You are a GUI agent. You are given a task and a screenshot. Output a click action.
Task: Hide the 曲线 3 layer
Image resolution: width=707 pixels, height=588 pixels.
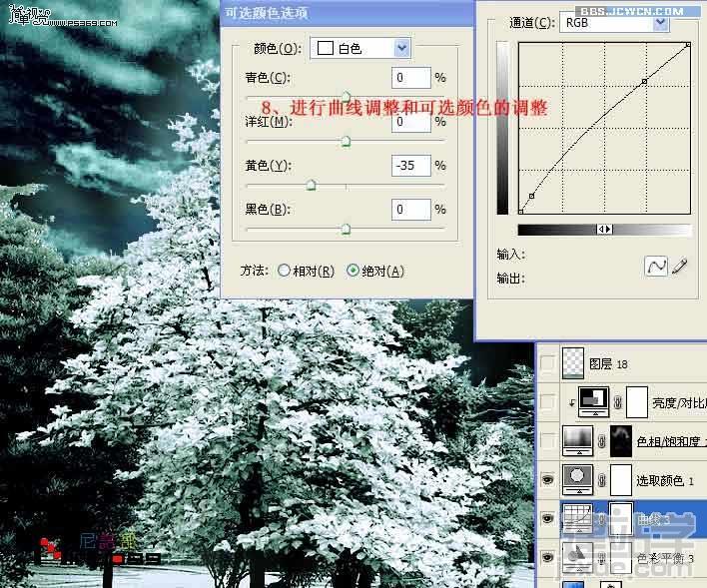(x=547, y=518)
